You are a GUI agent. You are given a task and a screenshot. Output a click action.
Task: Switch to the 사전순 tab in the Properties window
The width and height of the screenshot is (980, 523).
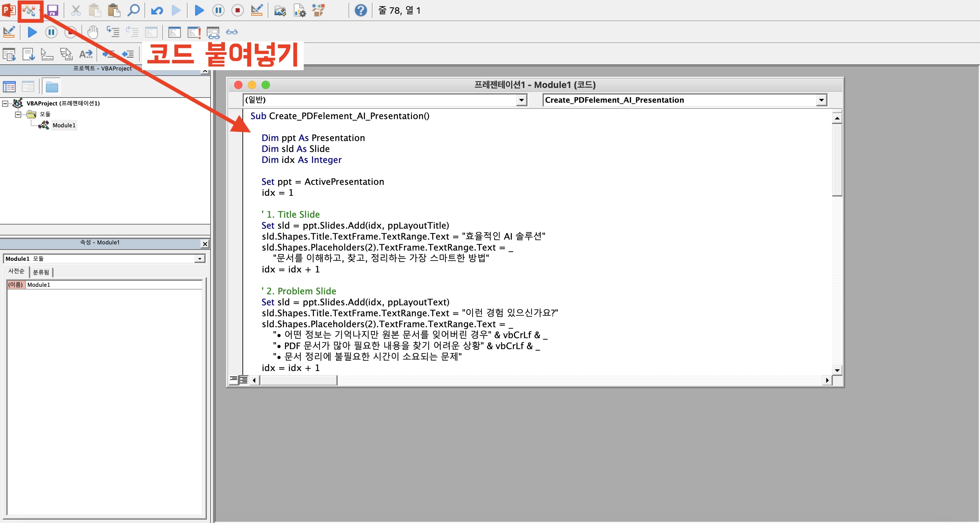[x=16, y=271]
